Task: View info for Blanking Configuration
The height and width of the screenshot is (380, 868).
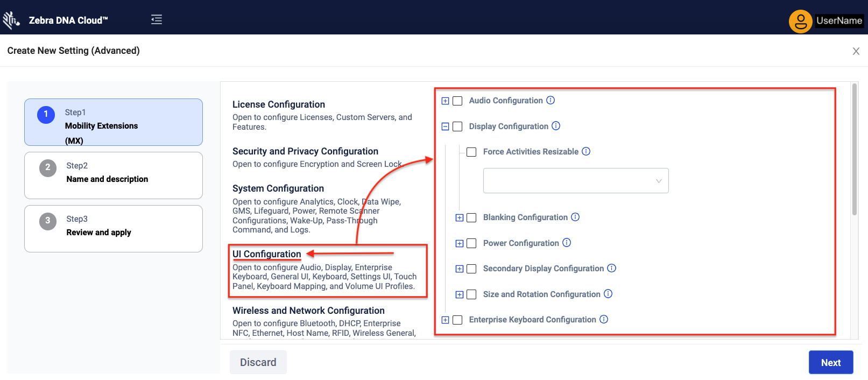Action: point(575,217)
